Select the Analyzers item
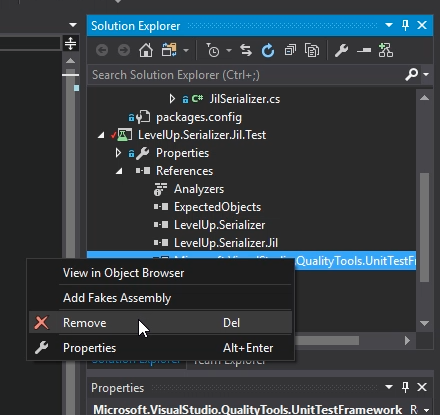Viewport: 440px width, 415px height. 199,189
